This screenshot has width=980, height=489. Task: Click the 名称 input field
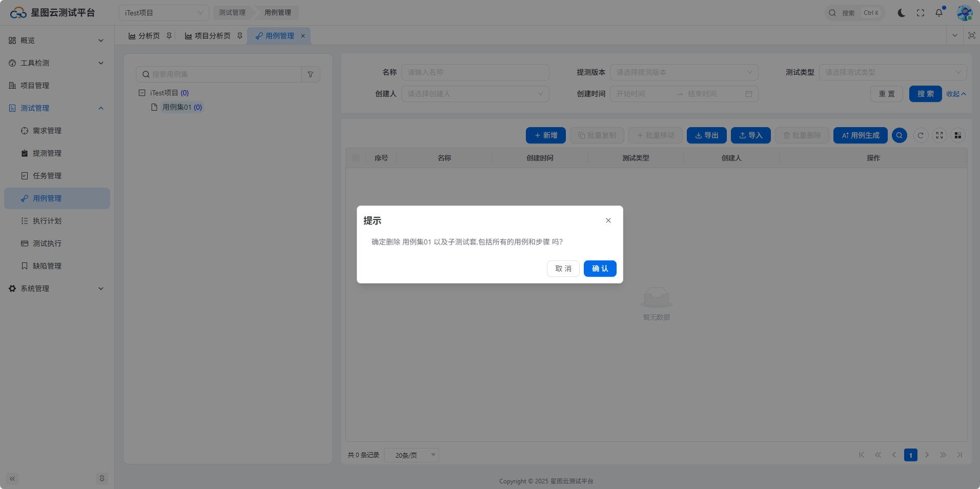[x=475, y=72]
